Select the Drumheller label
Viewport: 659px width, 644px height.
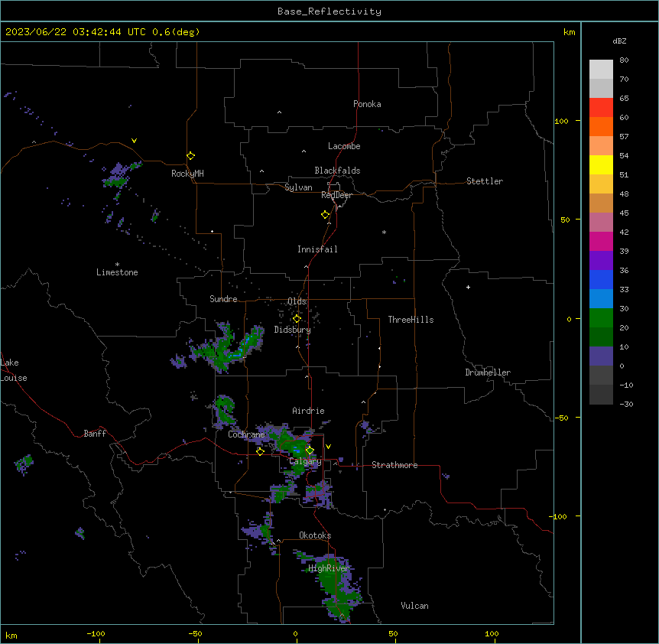[x=488, y=372]
